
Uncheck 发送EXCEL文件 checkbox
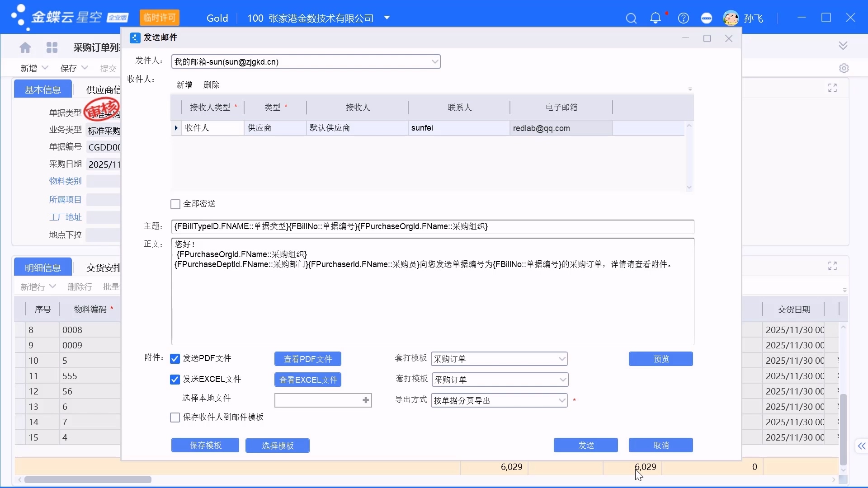(175, 380)
